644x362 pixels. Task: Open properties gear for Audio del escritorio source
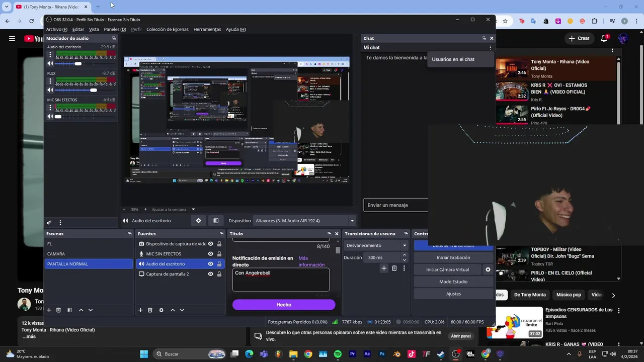click(198, 221)
